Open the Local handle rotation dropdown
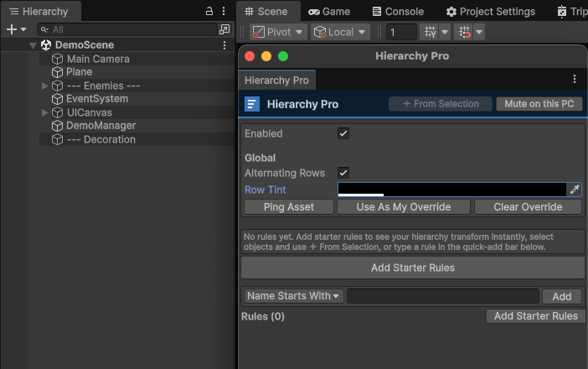The height and width of the screenshot is (369, 588). pos(340,32)
